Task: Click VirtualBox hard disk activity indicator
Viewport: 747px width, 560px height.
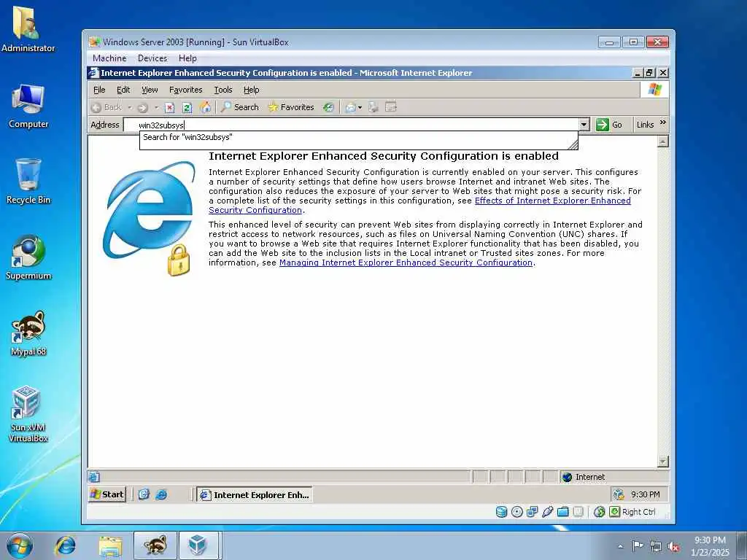Action: pos(501,512)
